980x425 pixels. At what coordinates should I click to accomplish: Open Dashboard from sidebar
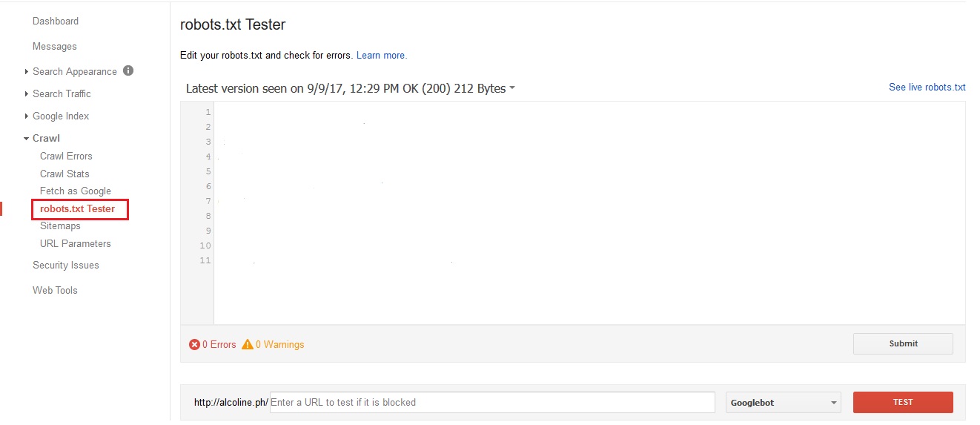(56, 21)
